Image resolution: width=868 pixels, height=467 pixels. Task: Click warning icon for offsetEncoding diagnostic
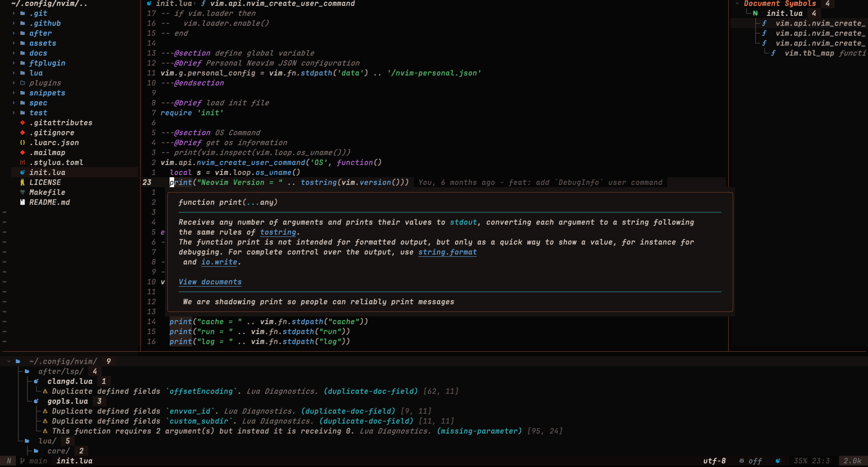tap(45, 392)
